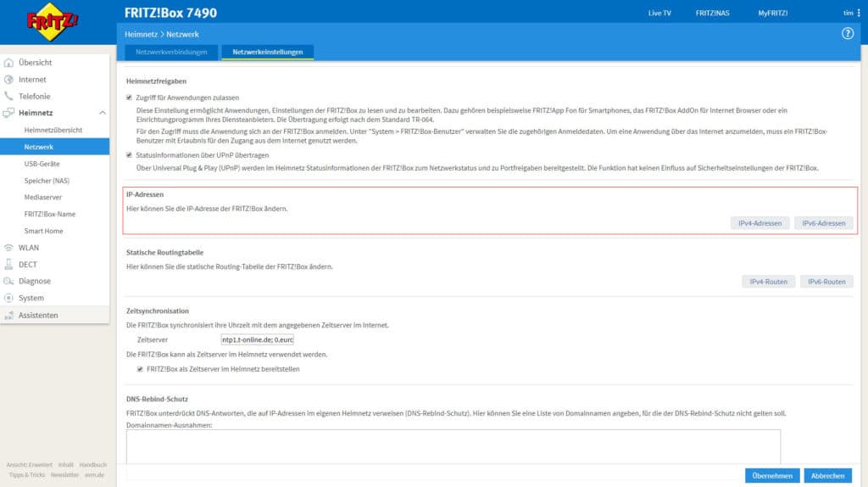
Task: Click the user name tim
Action: click(x=848, y=13)
